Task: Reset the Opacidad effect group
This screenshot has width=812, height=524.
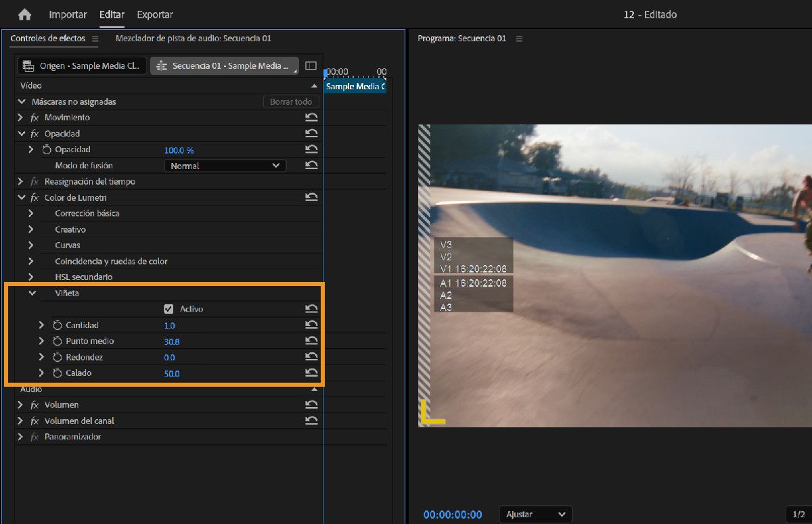Action: [311, 134]
